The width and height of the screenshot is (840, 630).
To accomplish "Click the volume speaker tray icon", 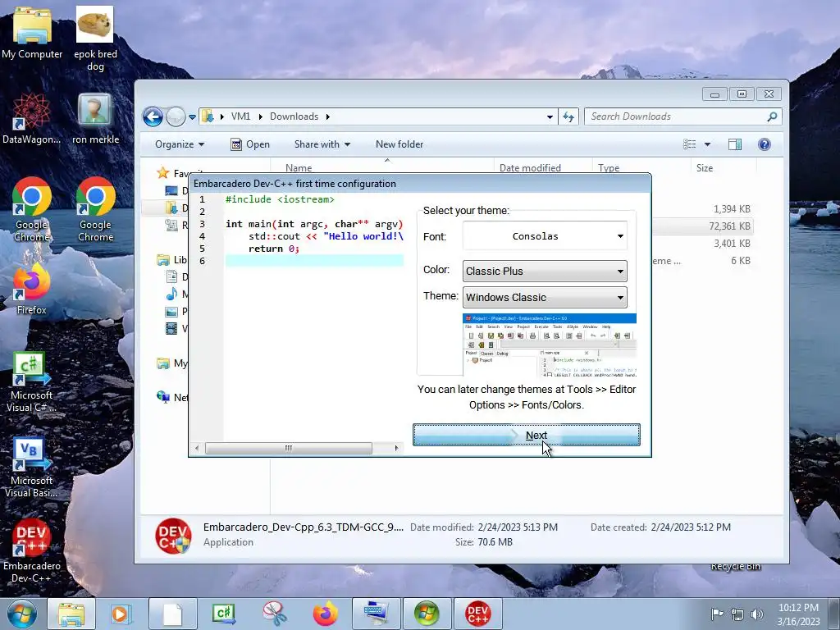I will (x=757, y=614).
